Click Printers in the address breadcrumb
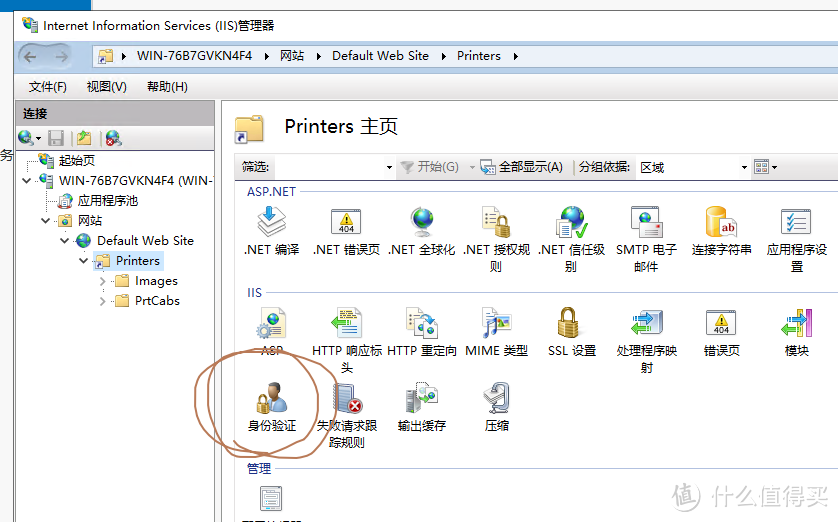The height and width of the screenshot is (522, 838). pos(478,56)
